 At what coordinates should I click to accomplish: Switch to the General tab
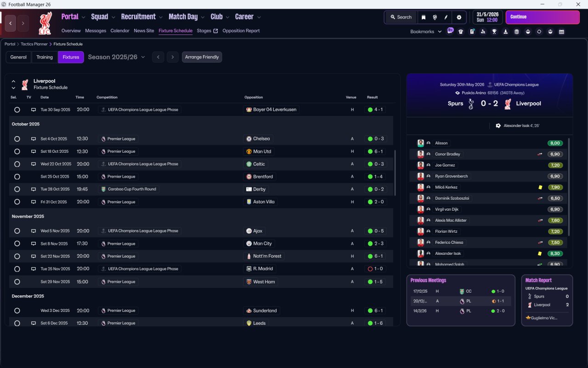pyautogui.click(x=18, y=57)
